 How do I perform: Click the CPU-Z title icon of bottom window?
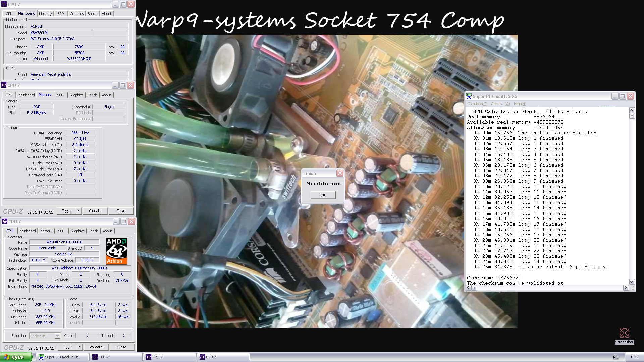pos(5,222)
